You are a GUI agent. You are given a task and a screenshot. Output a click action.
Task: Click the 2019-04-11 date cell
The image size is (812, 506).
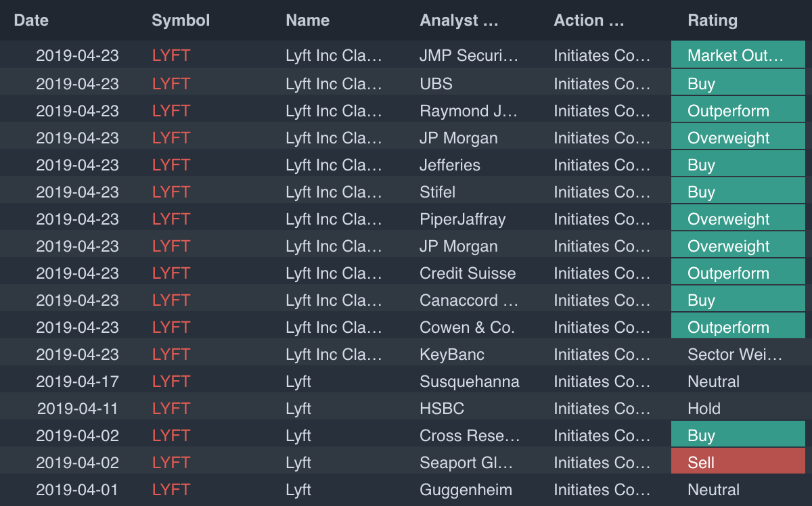tap(77, 409)
